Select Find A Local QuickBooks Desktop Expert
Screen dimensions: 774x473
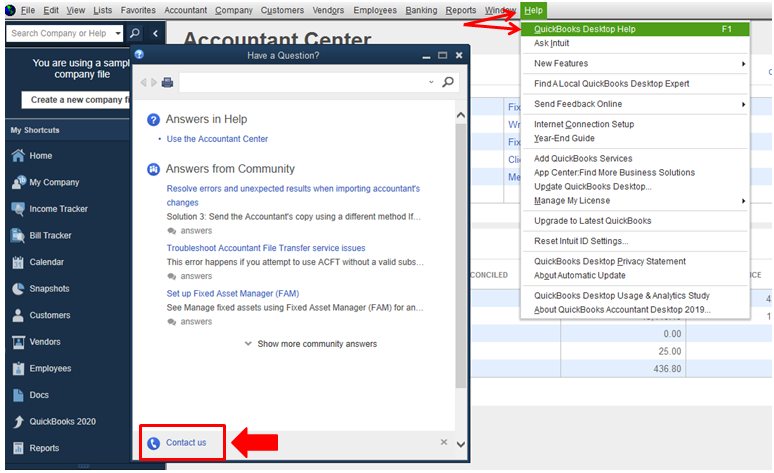point(612,84)
